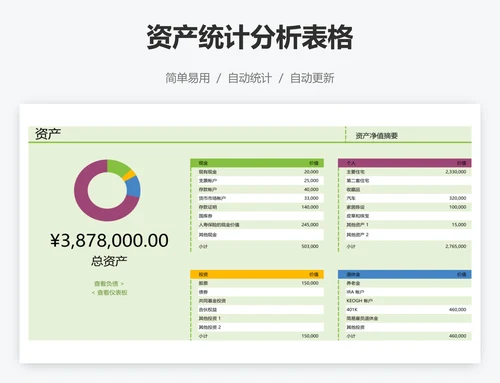Viewport: 500px width, 383px height.
Task: Select the 140,000 value cell
Action: 310,207
